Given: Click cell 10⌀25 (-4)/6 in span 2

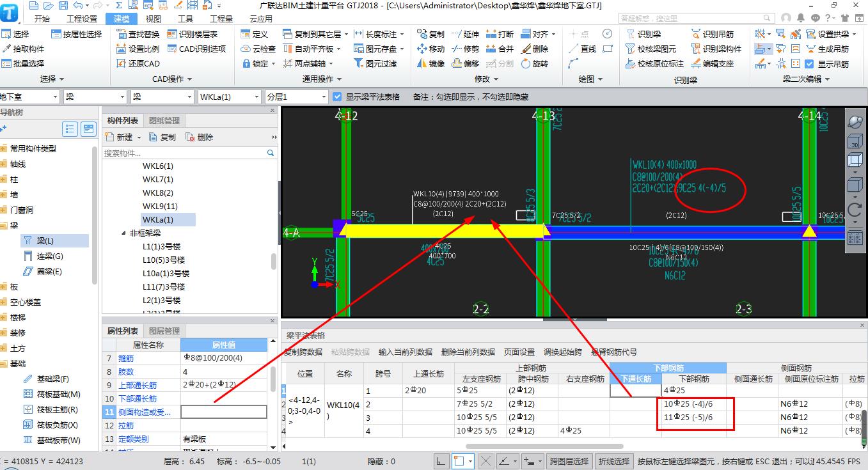Looking at the screenshot, I should point(690,404).
